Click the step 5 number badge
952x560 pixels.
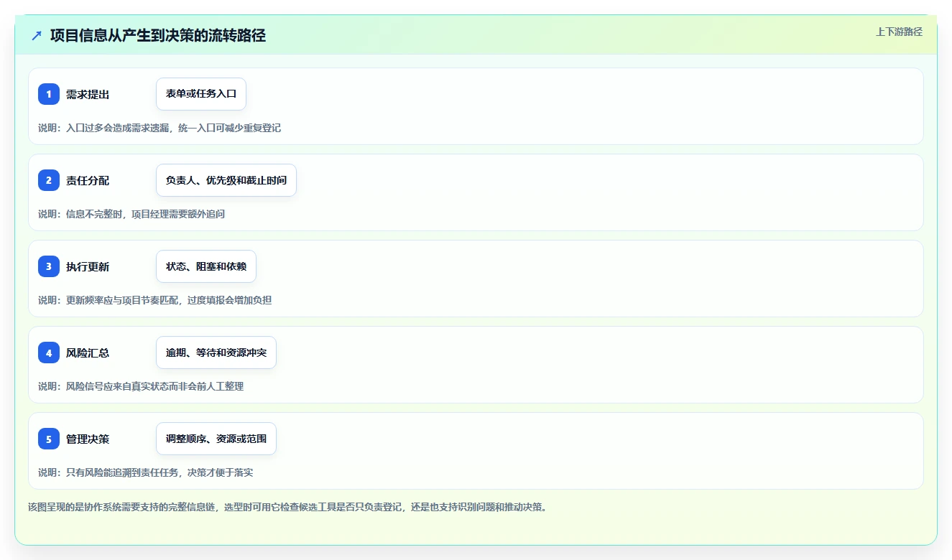coord(49,439)
